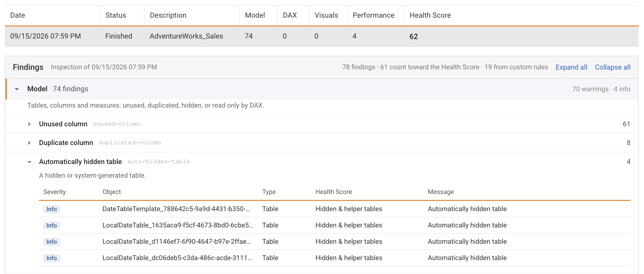This screenshot has width=644, height=274.
Task: Expand the Duplicate column rule
Action: click(29, 143)
